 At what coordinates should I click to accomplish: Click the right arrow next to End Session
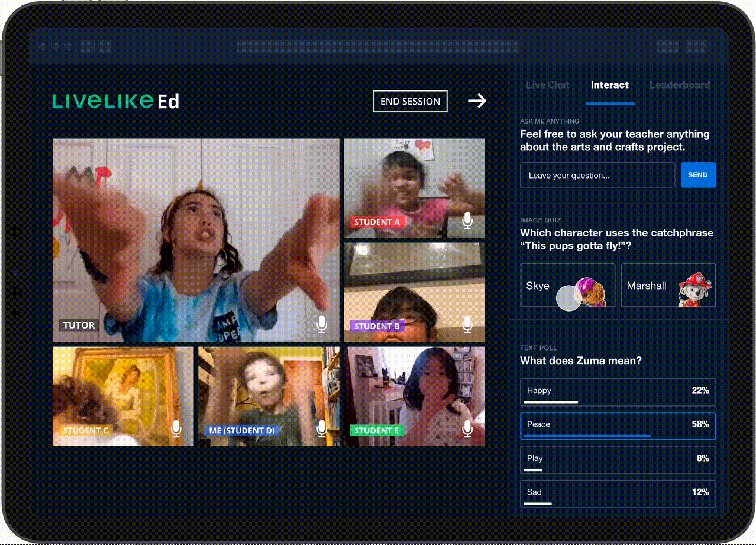[477, 101]
